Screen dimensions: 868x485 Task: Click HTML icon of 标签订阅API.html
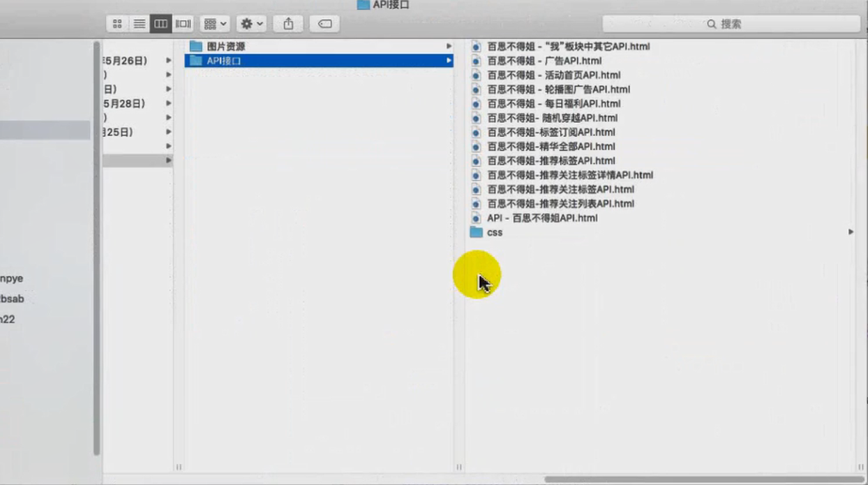[476, 132]
